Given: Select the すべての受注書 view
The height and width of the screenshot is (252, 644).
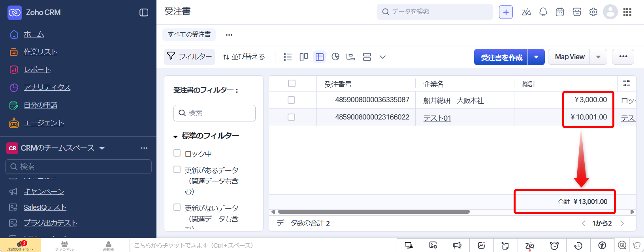Looking at the screenshot, I should (x=189, y=34).
